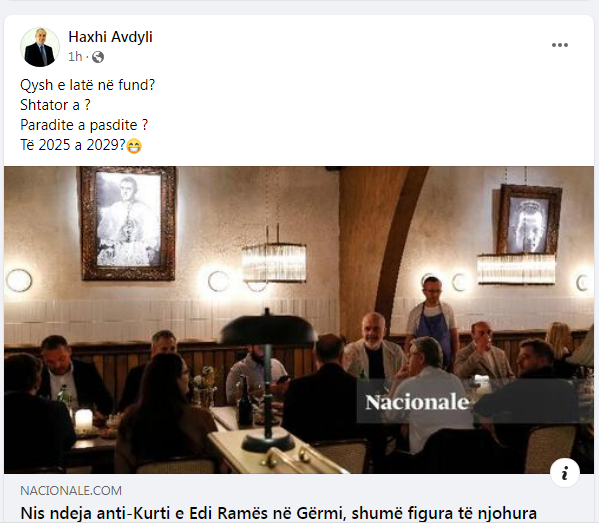Click the framed portrait on the left wall
This screenshot has height=524, width=599.
click(x=128, y=223)
